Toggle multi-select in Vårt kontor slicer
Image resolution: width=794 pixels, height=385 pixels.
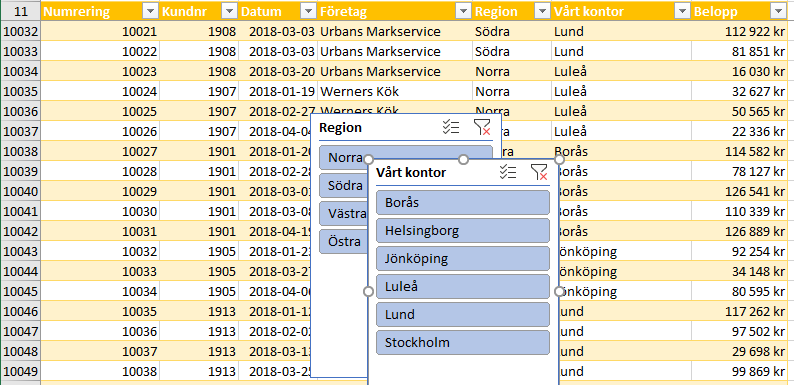coord(507,172)
